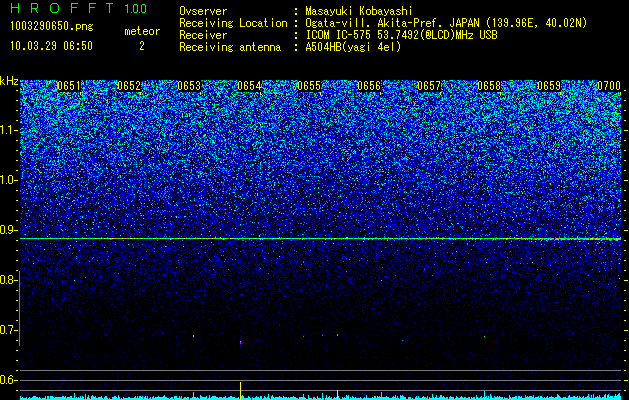The height and width of the screenshot is (400, 629).
Task: Click the 0653 time marker
Action: click(x=189, y=86)
